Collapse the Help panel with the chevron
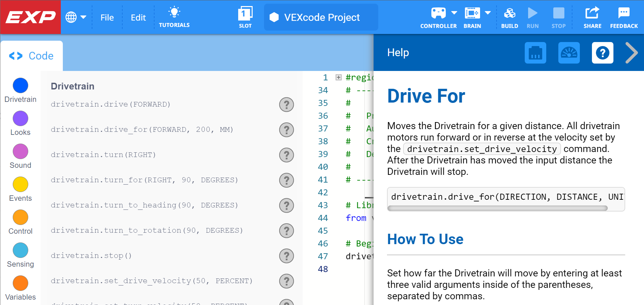644x305 pixels. 631,53
